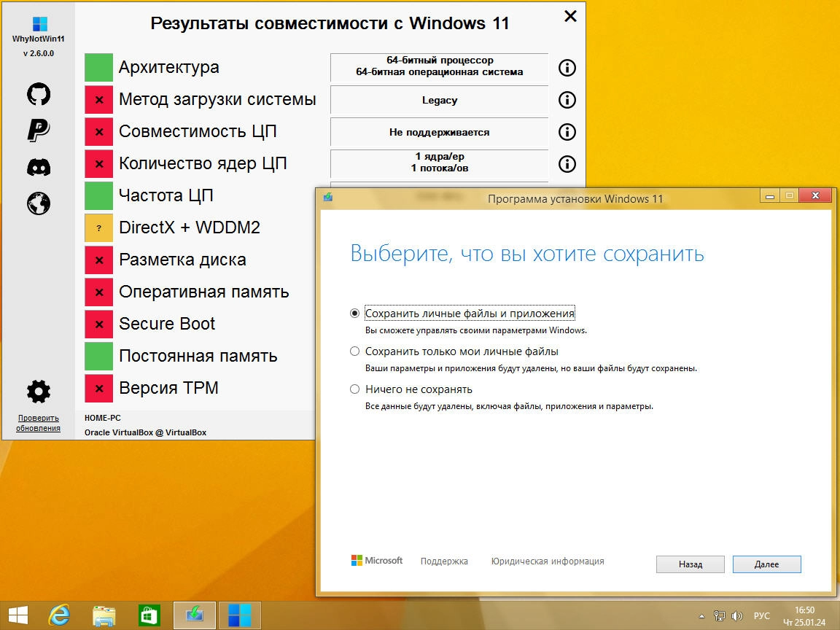
Task: Click Microsoft logo in setup footer
Action: pos(376,560)
